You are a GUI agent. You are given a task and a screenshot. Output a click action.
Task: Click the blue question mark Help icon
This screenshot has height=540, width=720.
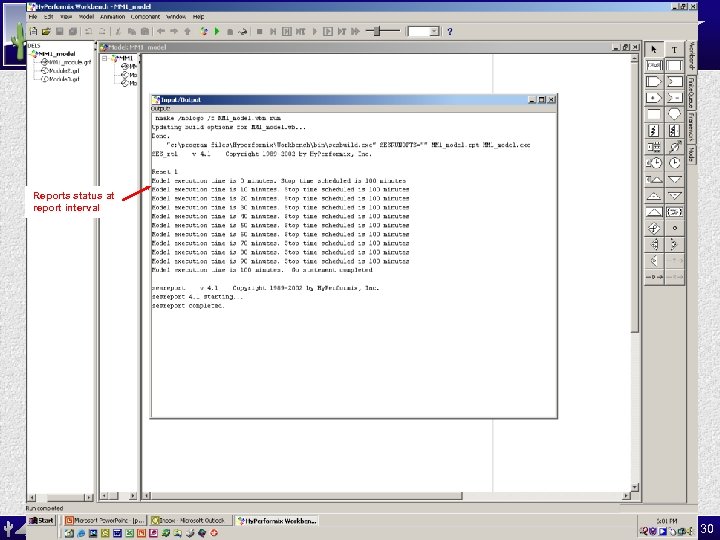pyautogui.click(x=450, y=31)
